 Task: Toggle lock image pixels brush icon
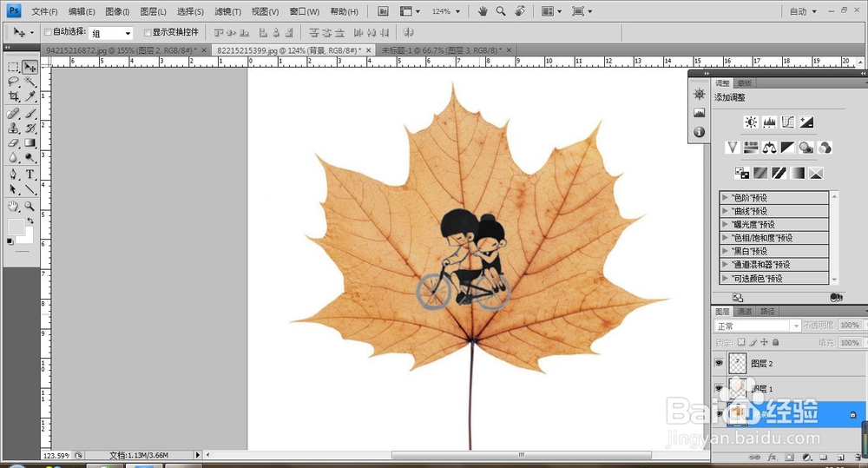pyautogui.click(x=753, y=342)
